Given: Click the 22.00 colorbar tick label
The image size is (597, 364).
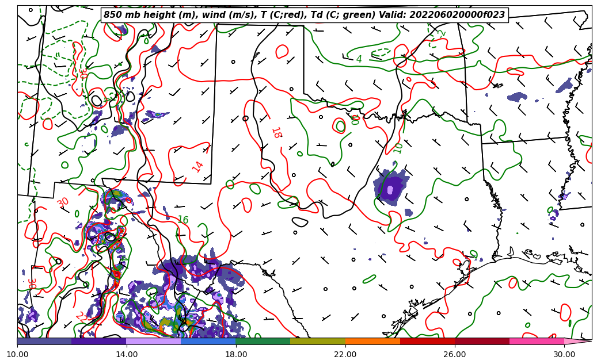Looking at the screenshot, I should tap(345, 354).
